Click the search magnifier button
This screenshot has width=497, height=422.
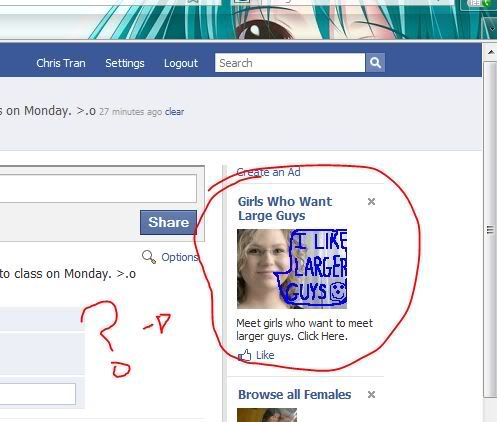[x=375, y=62]
